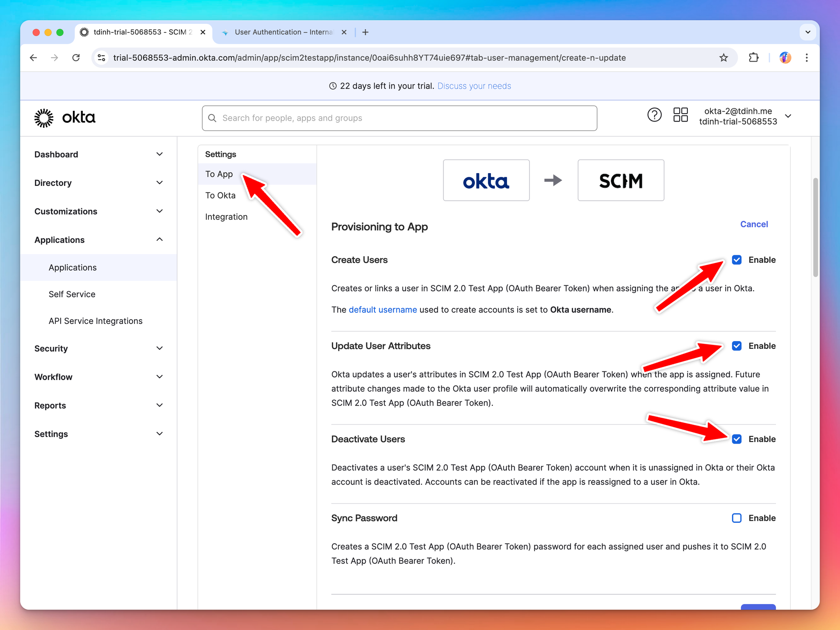Open a new browser tab
Screen dimensions: 840x630
click(365, 32)
